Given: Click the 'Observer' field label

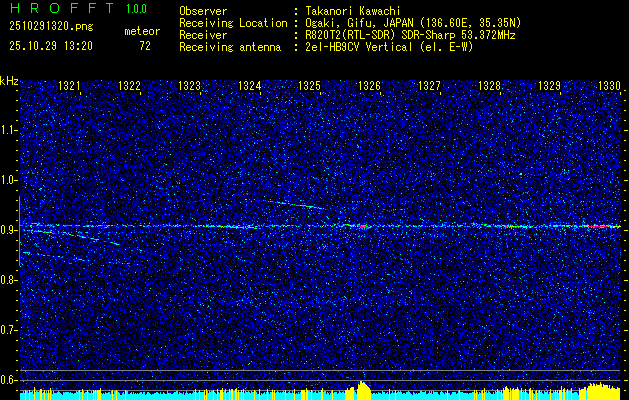Looking at the screenshot, I should [203, 11].
